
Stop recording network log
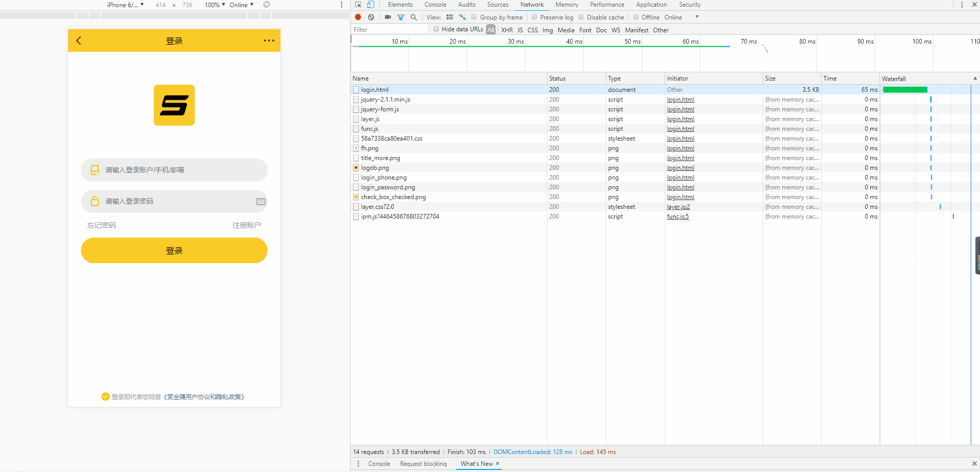click(x=358, y=17)
